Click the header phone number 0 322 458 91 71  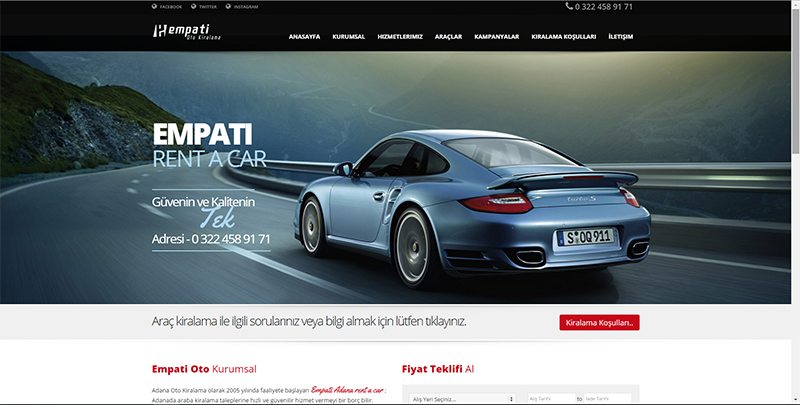(x=605, y=6)
